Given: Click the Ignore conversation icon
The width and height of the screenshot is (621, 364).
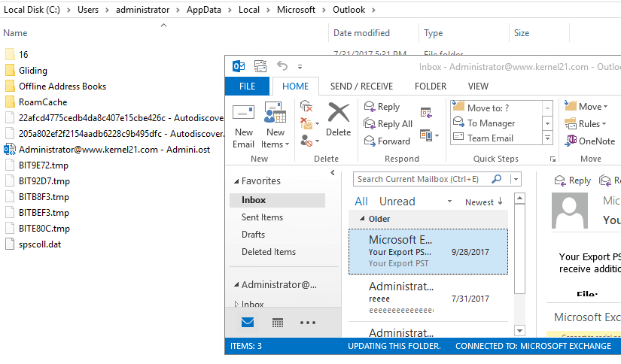Looking at the screenshot, I should (x=306, y=106).
